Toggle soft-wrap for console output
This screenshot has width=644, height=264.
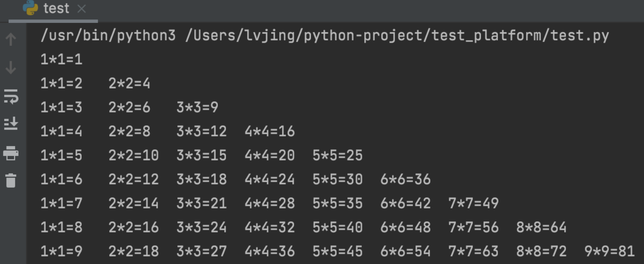tap(11, 97)
